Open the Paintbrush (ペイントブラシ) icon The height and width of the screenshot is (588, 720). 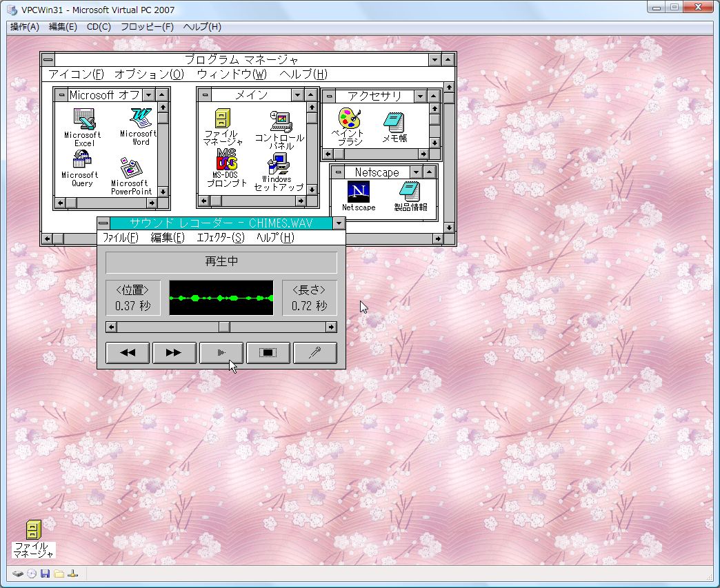coord(350,119)
